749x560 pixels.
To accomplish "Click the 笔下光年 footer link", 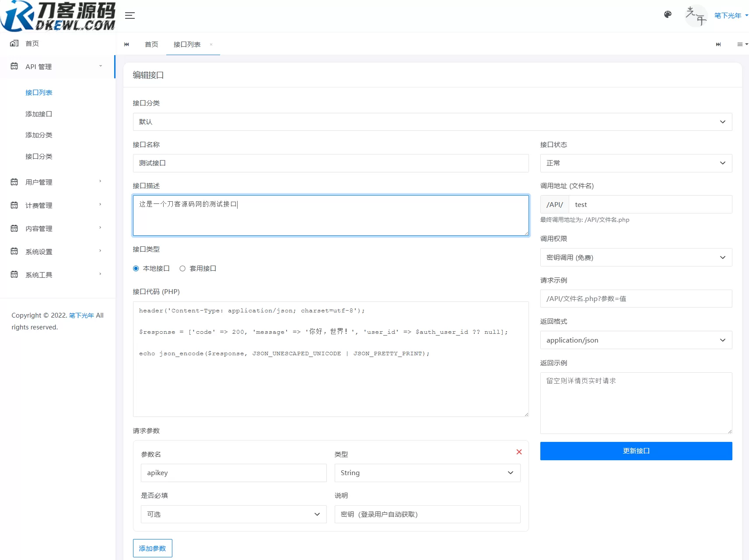I will 81,315.
